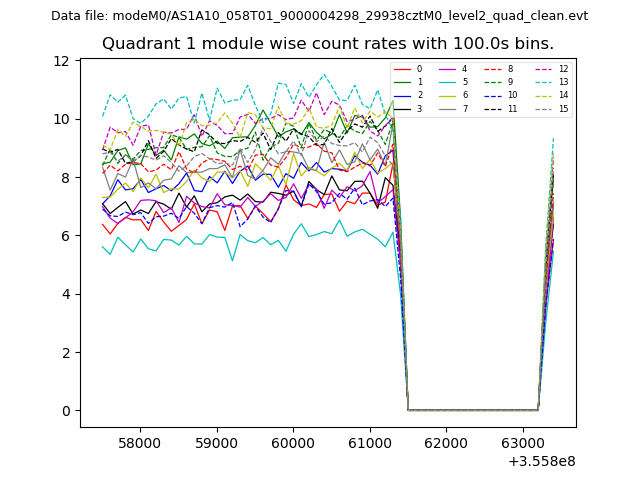Click the data file path text at top
The image size is (640, 480).
(x=320, y=16)
